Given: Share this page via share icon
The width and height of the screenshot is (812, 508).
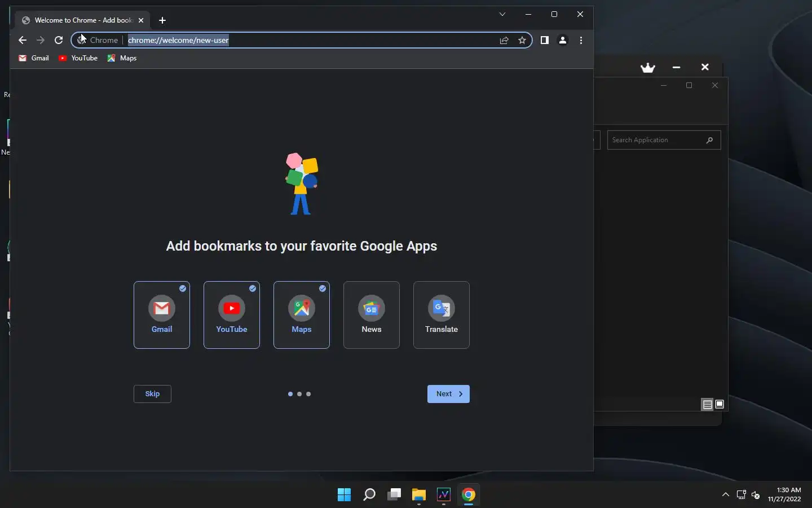Looking at the screenshot, I should pos(504,40).
